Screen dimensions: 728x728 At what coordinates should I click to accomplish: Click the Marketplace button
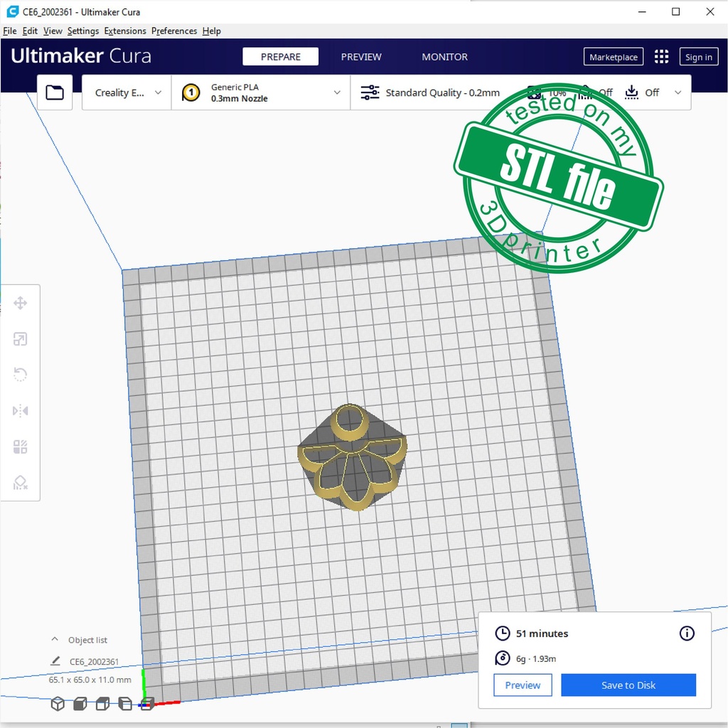point(613,58)
